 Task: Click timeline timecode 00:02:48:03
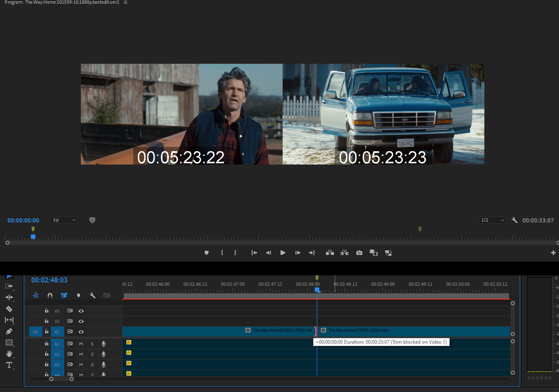(x=49, y=280)
